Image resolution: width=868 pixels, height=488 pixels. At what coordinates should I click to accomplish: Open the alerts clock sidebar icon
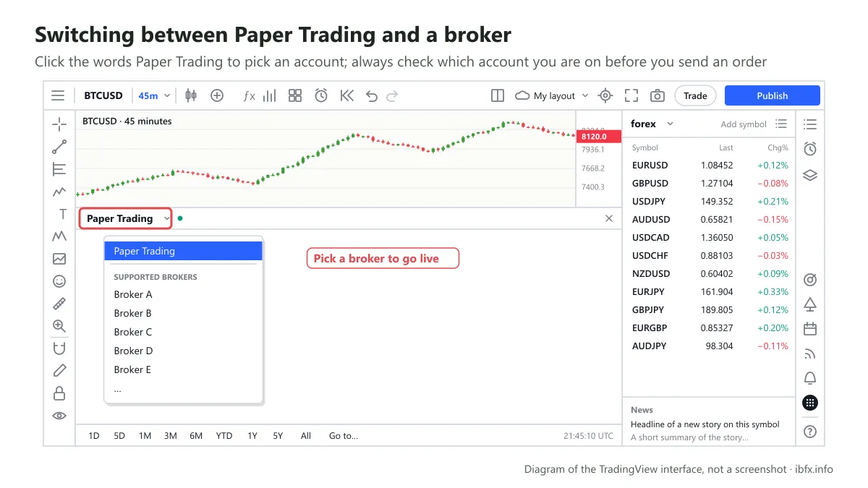tap(810, 149)
